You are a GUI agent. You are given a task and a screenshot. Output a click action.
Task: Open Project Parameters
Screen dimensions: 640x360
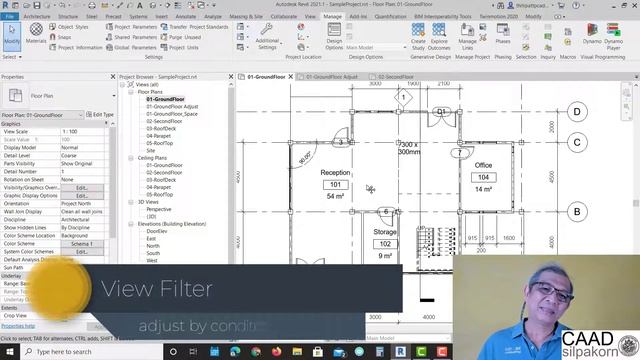tap(131, 27)
